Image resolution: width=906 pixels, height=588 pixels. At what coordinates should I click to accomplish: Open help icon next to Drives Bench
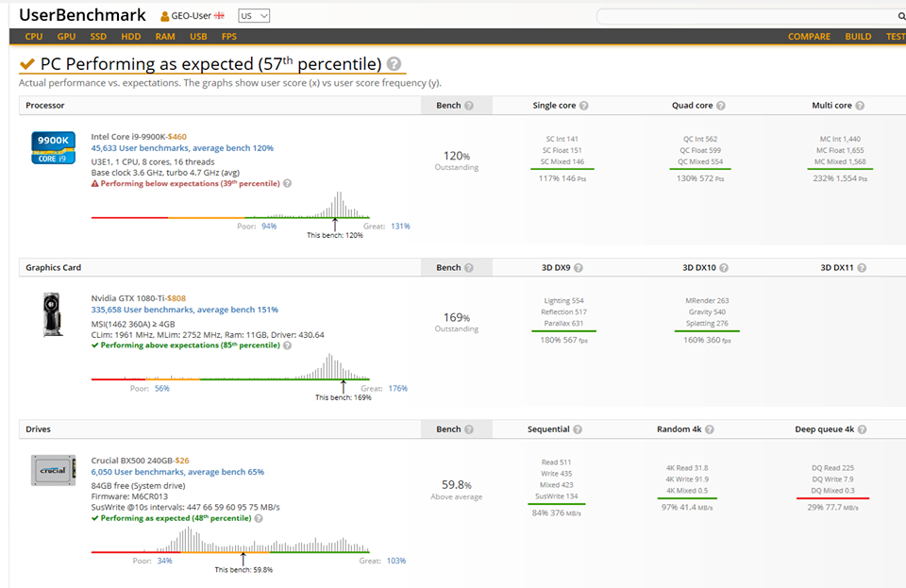pyautogui.click(x=469, y=429)
